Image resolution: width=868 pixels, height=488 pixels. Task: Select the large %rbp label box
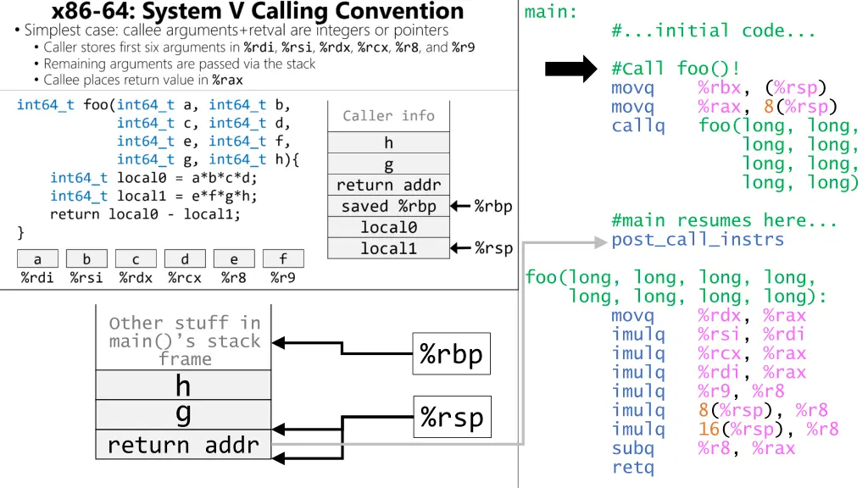[x=452, y=356]
